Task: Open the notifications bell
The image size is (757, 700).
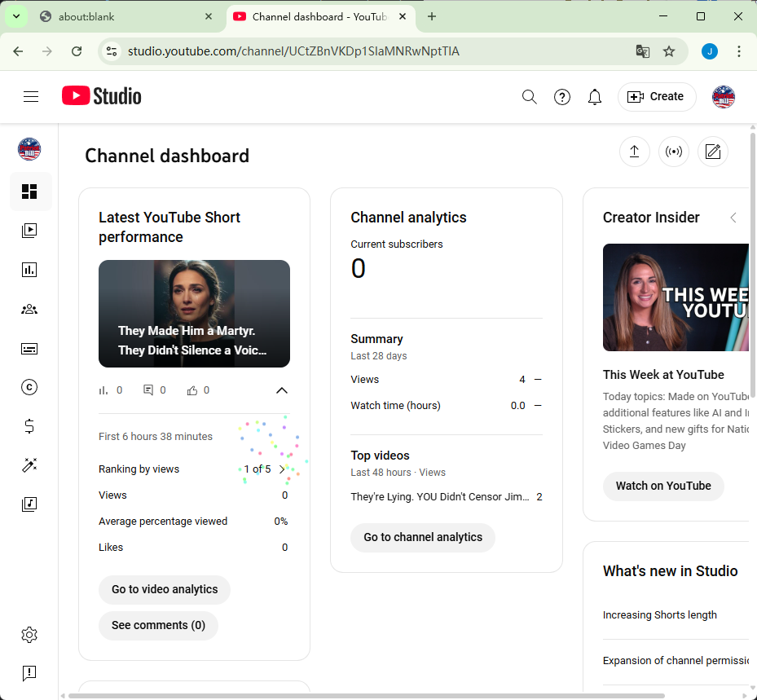Action: [x=595, y=97]
